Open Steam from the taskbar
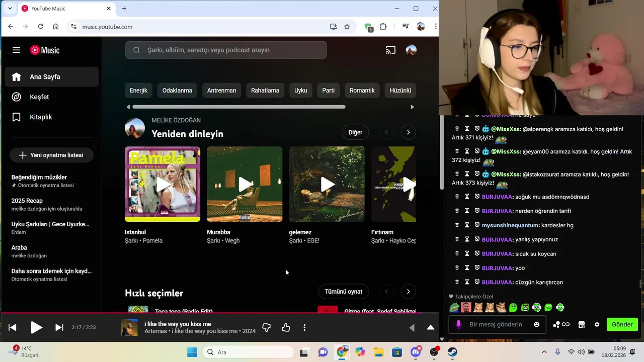644x362 pixels. pyautogui.click(x=452, y=352)
